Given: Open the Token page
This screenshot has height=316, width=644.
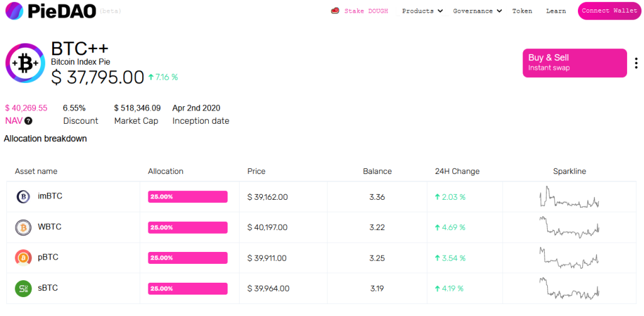Looking at the screenshot, I should (522, 11).
